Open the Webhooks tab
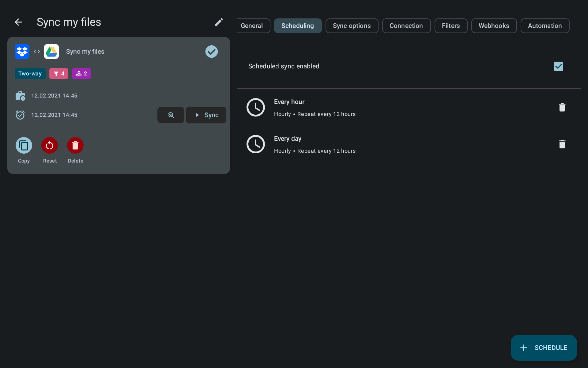 point(494,26)
